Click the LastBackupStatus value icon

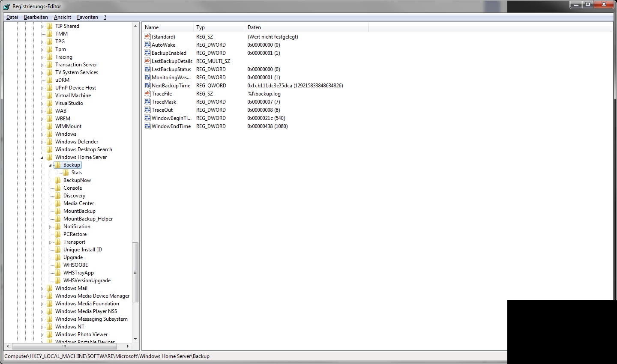147,69
